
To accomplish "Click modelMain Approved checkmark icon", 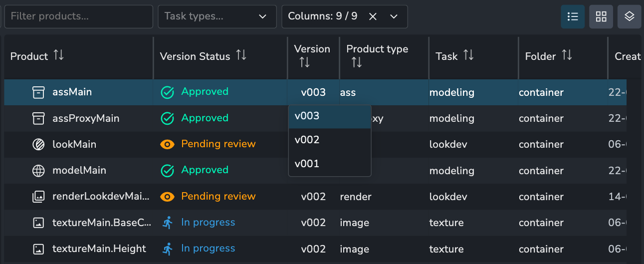I will click(x=167, y=171).
